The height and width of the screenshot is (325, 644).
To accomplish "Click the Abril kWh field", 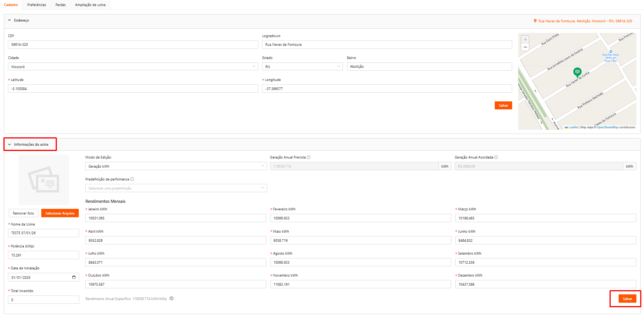I will 176,240.
